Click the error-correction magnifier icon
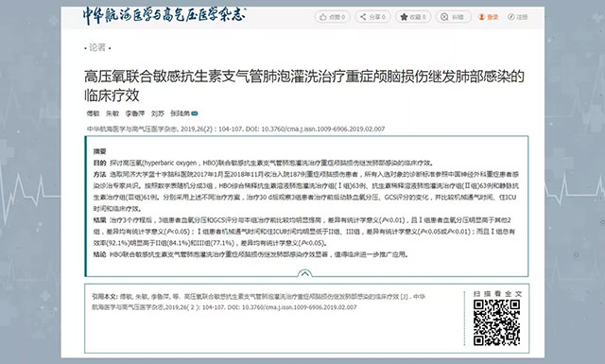Image resolution: width=605 pixels, height=364 pixels. (444, 17)
